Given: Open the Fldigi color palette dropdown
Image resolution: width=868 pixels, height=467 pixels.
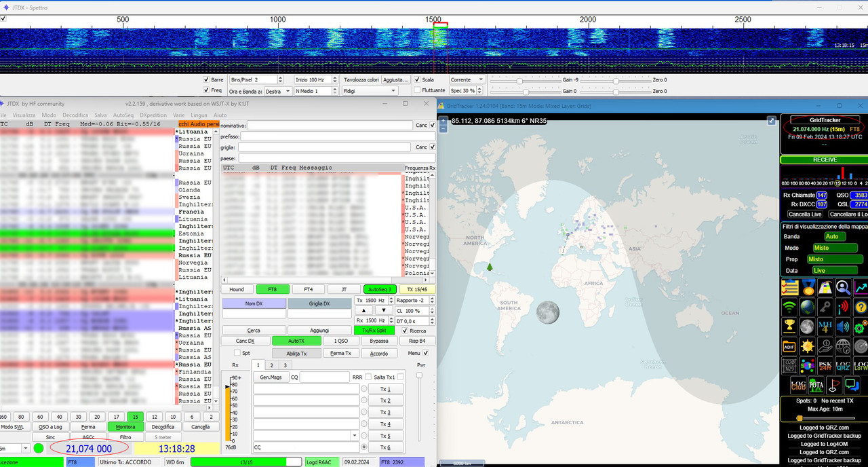Looking at the screenshot, I should [x=370, y=90].
